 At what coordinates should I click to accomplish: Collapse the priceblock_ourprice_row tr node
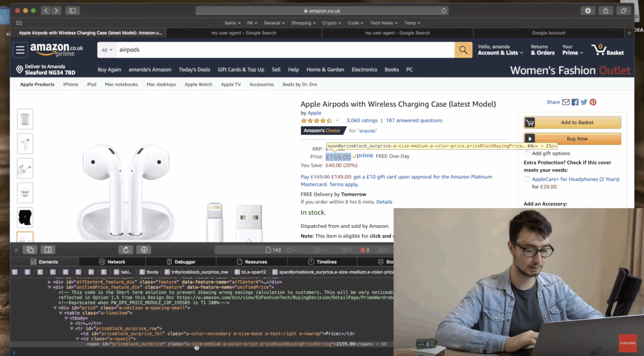pos(72,328)
